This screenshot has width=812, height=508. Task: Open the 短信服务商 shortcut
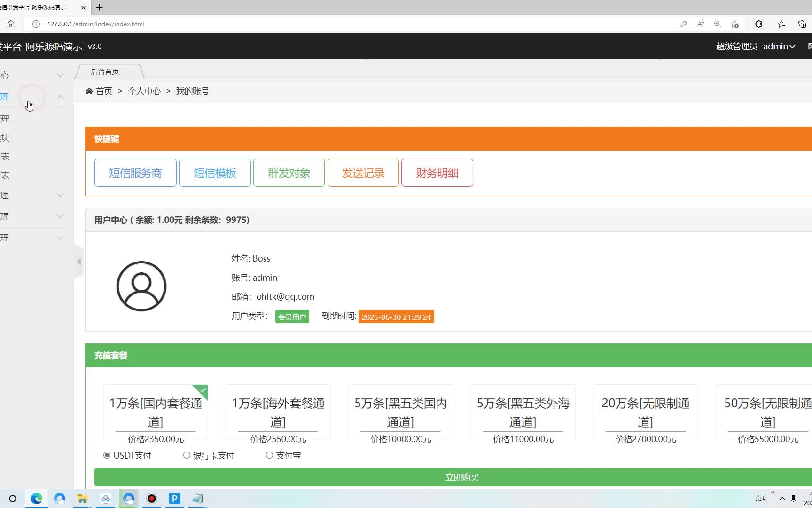click(x=135, y=173)
